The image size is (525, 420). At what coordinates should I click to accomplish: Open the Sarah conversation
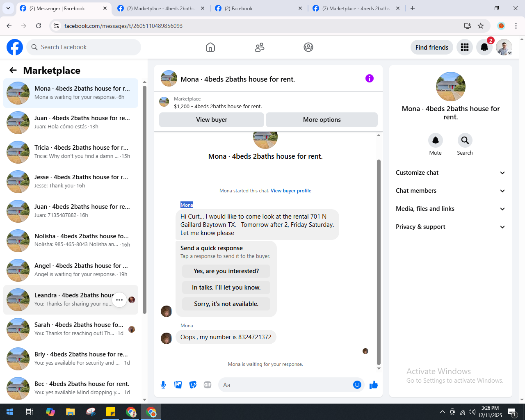coord(71,329)
